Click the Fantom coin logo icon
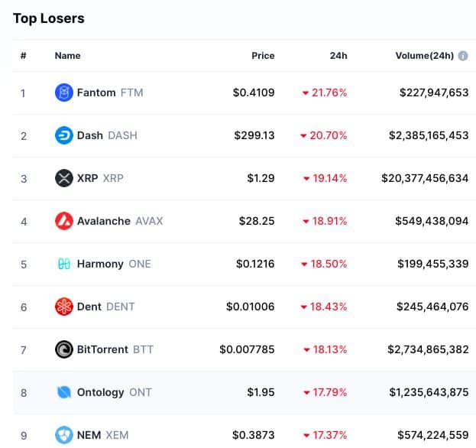This screenshot has height=448, width=476. 64,93
